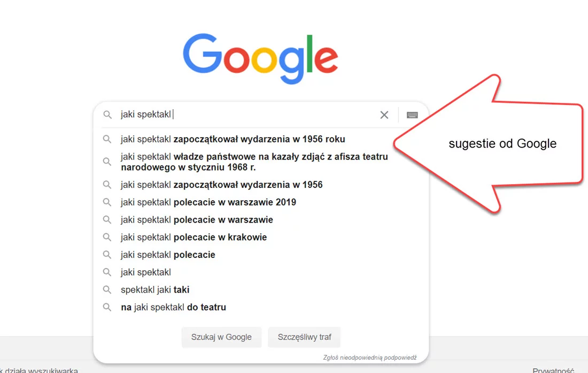Clear the search with the X icon
This screenshot has width=588, height=373.
[384, 115]
